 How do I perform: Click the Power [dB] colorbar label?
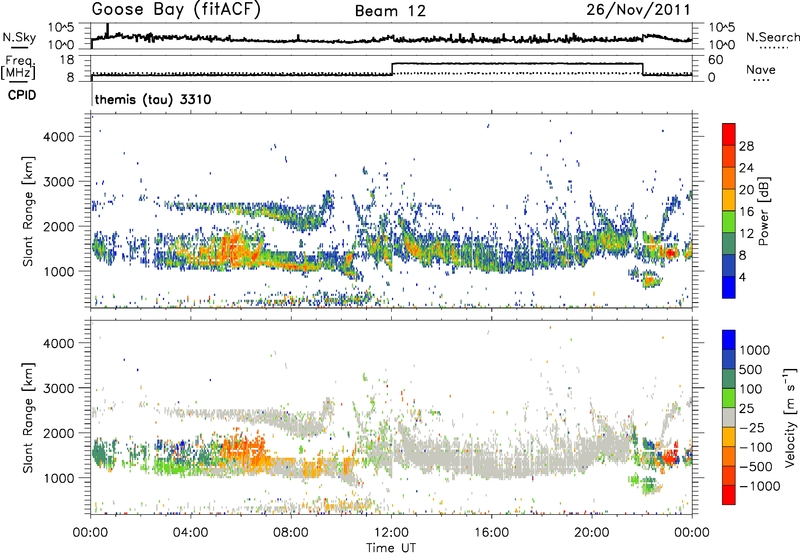click(763, 211)
